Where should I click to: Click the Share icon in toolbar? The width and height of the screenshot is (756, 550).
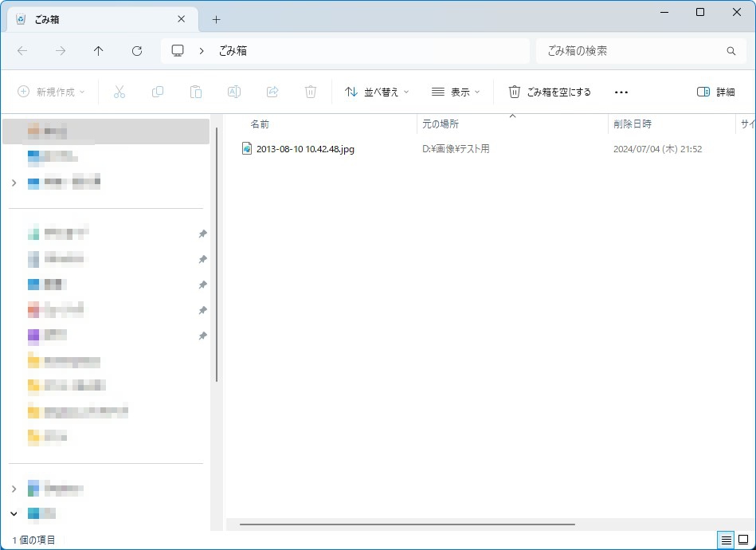point(272,92)
